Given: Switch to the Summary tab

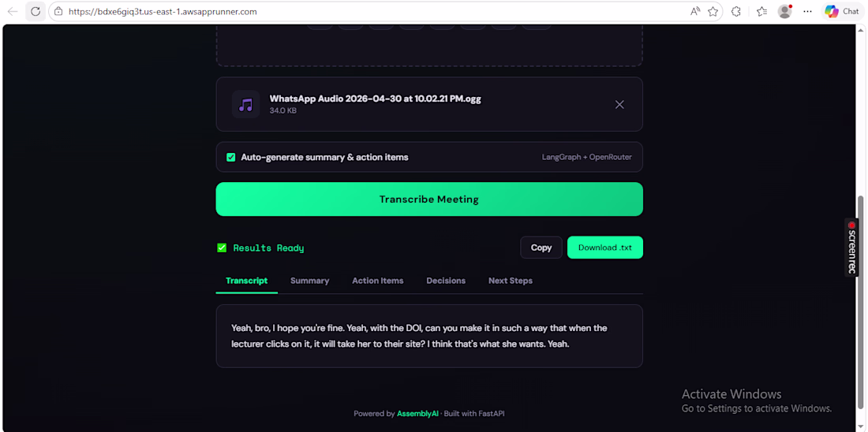Looking at the screenshot, I should [309, 281].
